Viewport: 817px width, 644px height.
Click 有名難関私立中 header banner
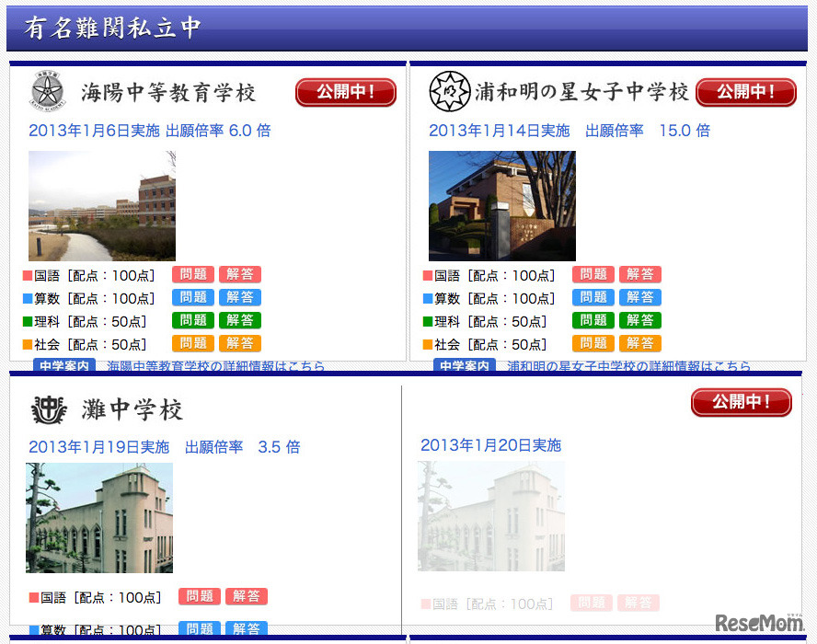(x=407, y=29)
